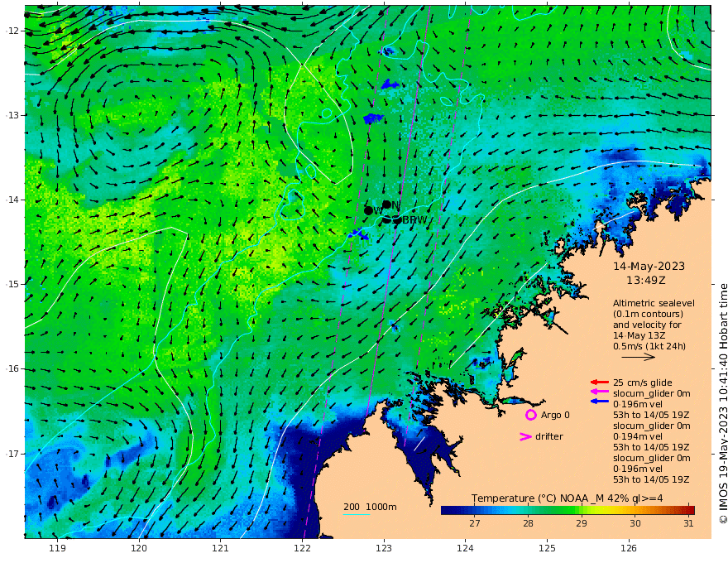Pick the dark blue end of temperature colorbar

(448, 510)
